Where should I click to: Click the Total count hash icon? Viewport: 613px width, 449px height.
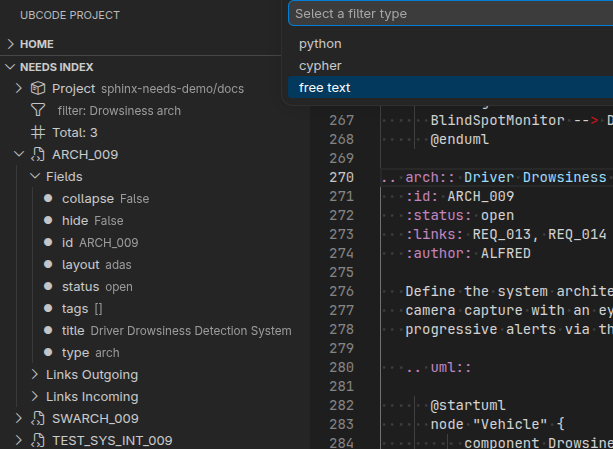click(38, 132)
